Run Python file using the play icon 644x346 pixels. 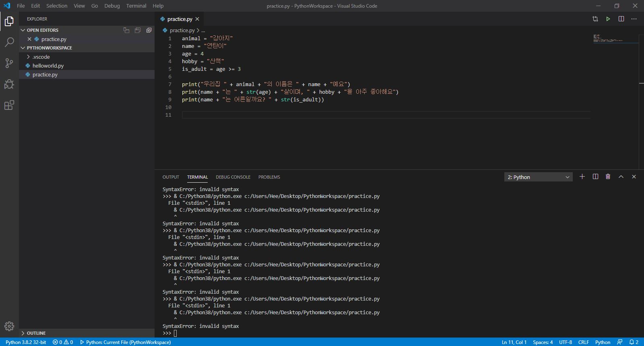[608, 19]
